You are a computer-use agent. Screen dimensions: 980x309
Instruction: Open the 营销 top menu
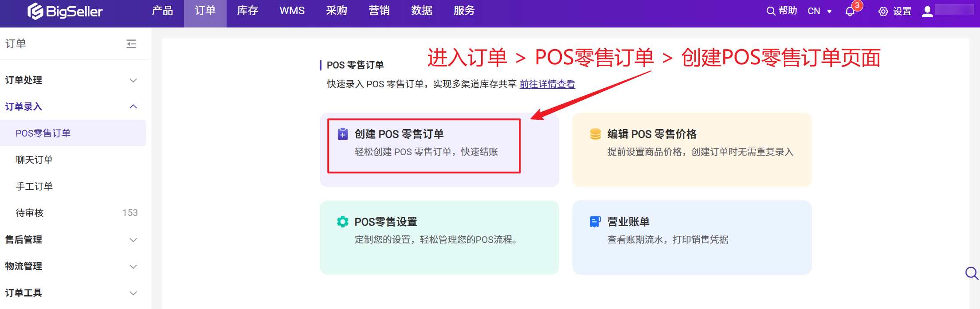coord(379,11)
